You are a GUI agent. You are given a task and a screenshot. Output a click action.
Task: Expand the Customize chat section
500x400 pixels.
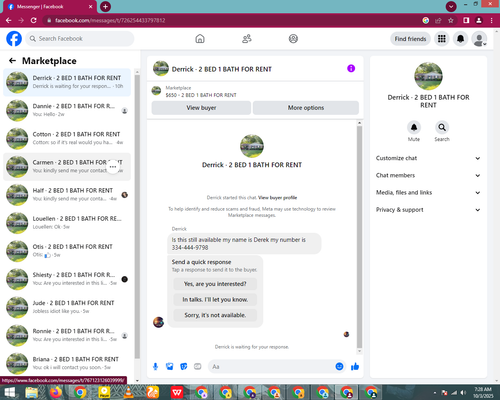pos(428,158)
